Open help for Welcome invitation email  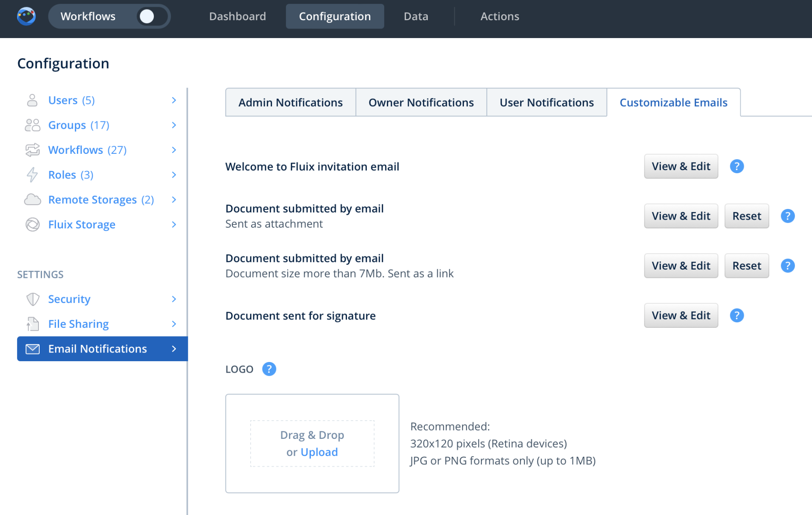[736, 166]
